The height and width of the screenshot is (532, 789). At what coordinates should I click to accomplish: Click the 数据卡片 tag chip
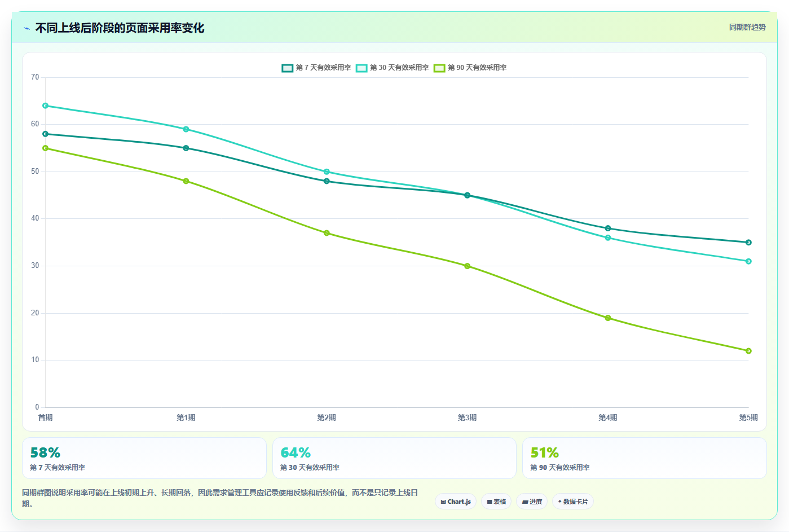tap(573, 502)
